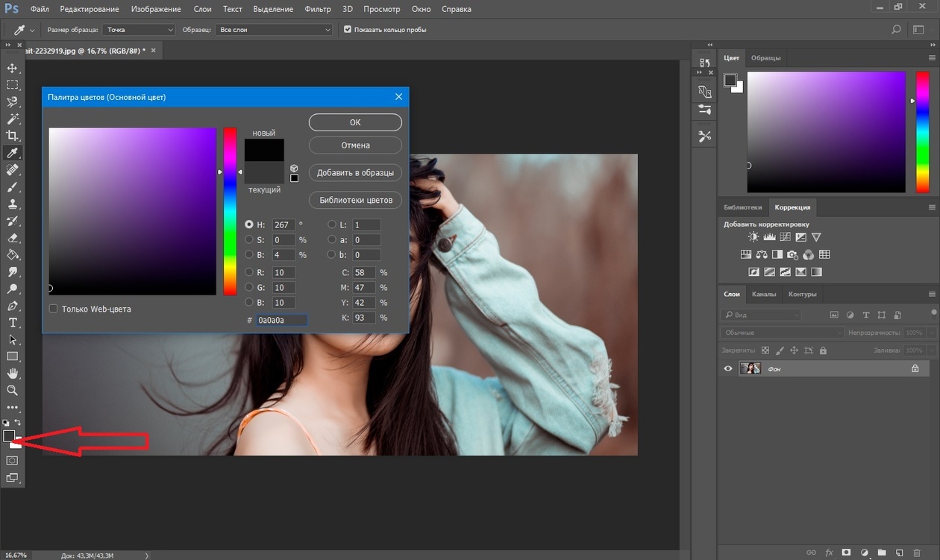Open the Образец Все слои dropdown
The width and height of the screenshot is (940, 560).
[274, 30]
